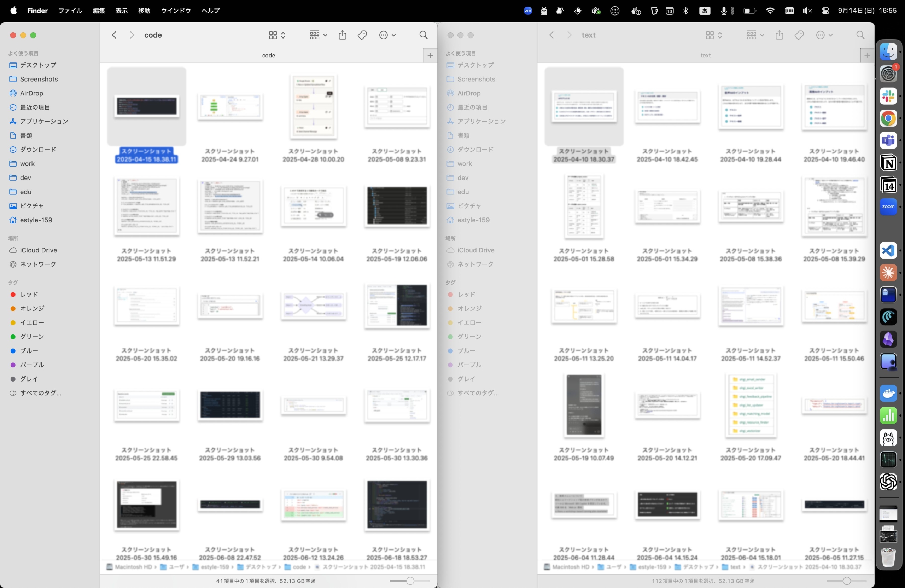Adjust icon size slider in code window
The image size is (905, 588).
tap(410, 581)
